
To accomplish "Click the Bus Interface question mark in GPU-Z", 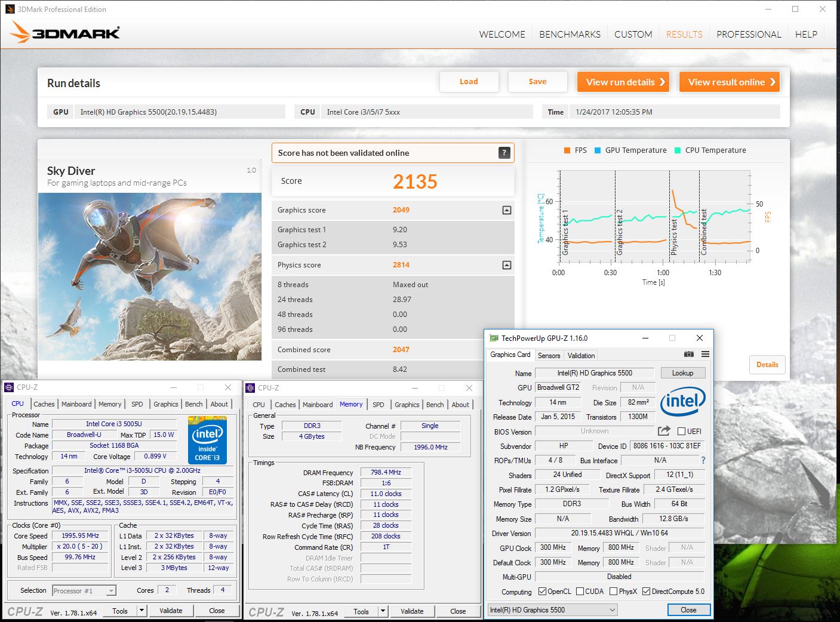I will click(x=703, y=460).
